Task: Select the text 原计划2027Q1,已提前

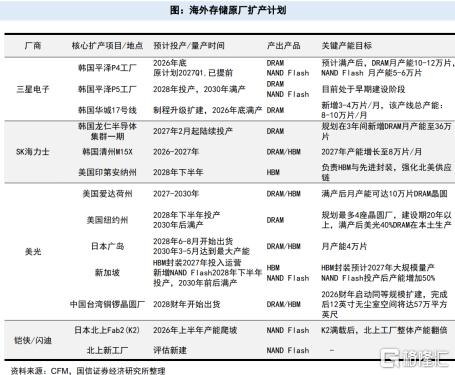Action: click(x=193, y=73)
